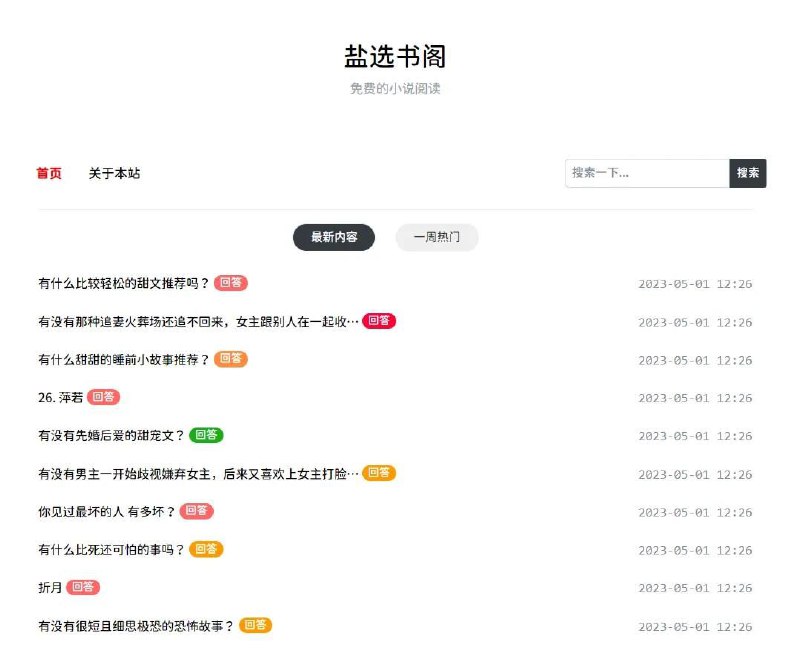The height and width of the screenshot is (665, 800).
Task: Open the 盐选书阁 site title
Action: pos(395,56)
